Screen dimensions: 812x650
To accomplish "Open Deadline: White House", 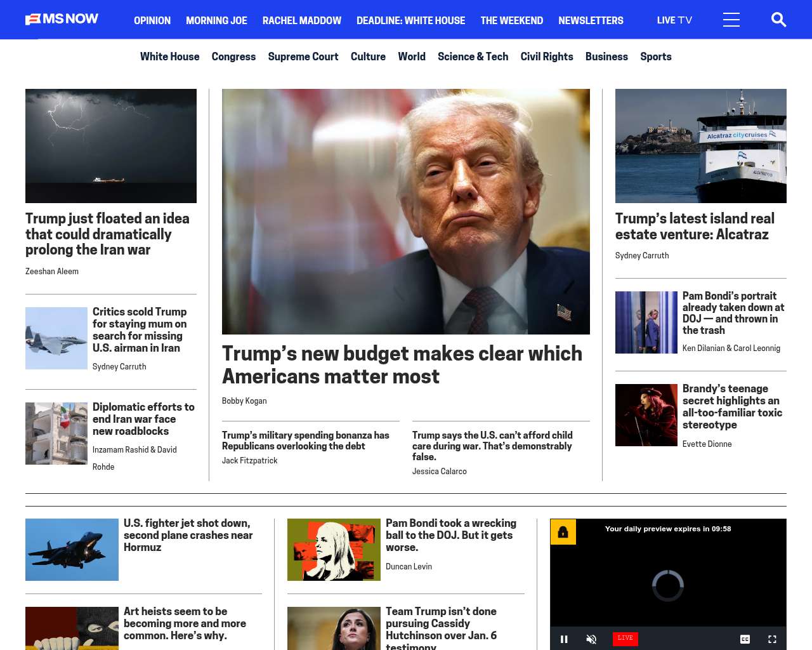I will click(411, 20).
